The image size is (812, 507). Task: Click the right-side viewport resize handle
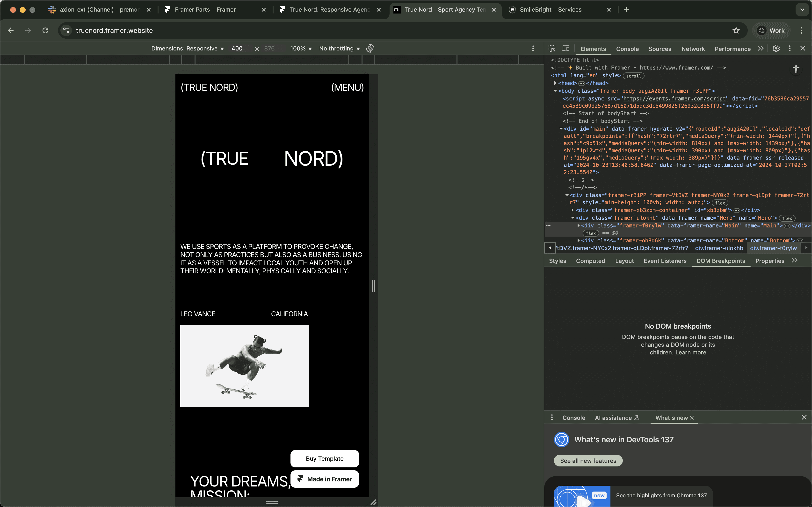(373, 286)
